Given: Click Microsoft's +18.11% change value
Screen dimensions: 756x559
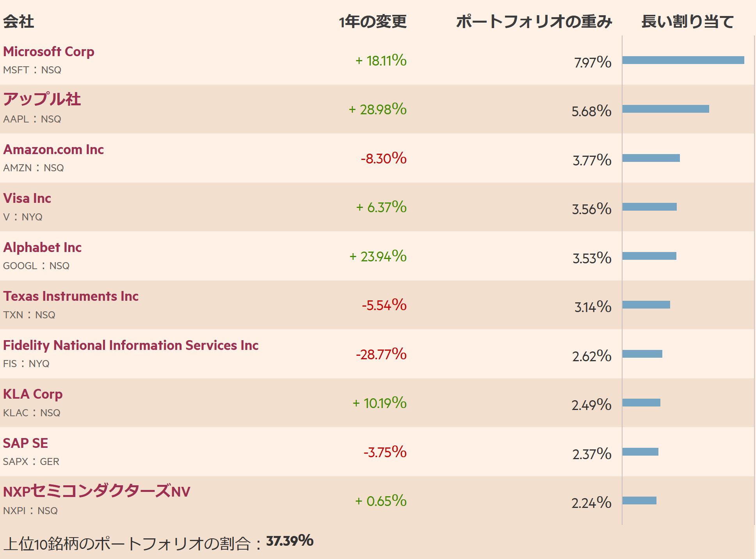Looking at the screenshot, I should click(381, 61).
